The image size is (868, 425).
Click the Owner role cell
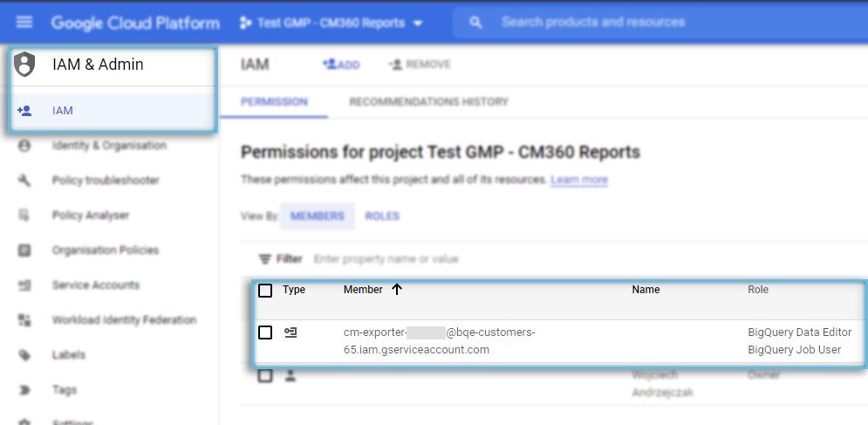coord(764,375)
